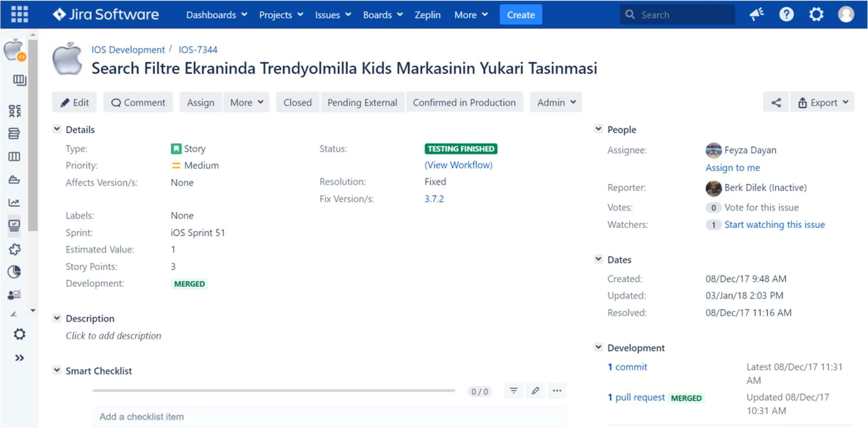Click the Create button

[x=521, y=15]
